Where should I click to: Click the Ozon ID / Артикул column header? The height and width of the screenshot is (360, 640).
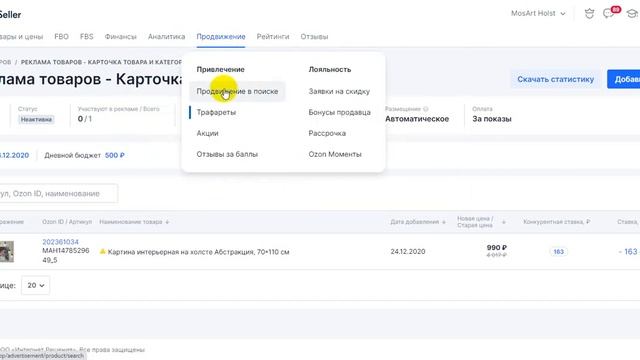67,222
